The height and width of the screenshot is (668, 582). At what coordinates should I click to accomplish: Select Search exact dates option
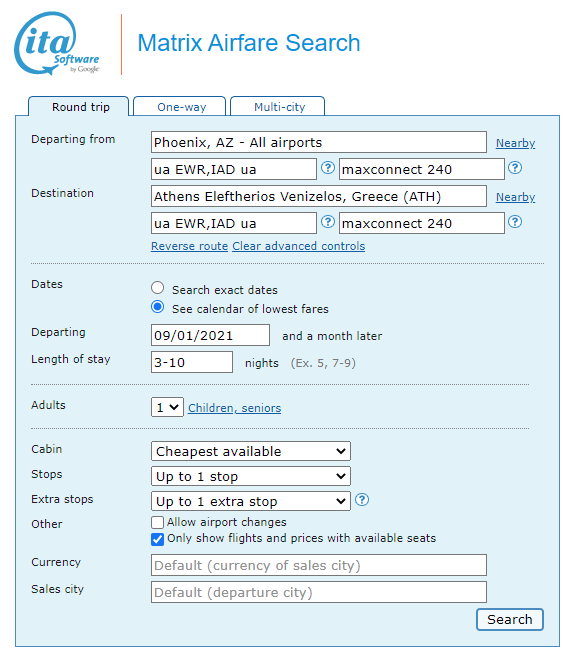coord(158,288)
